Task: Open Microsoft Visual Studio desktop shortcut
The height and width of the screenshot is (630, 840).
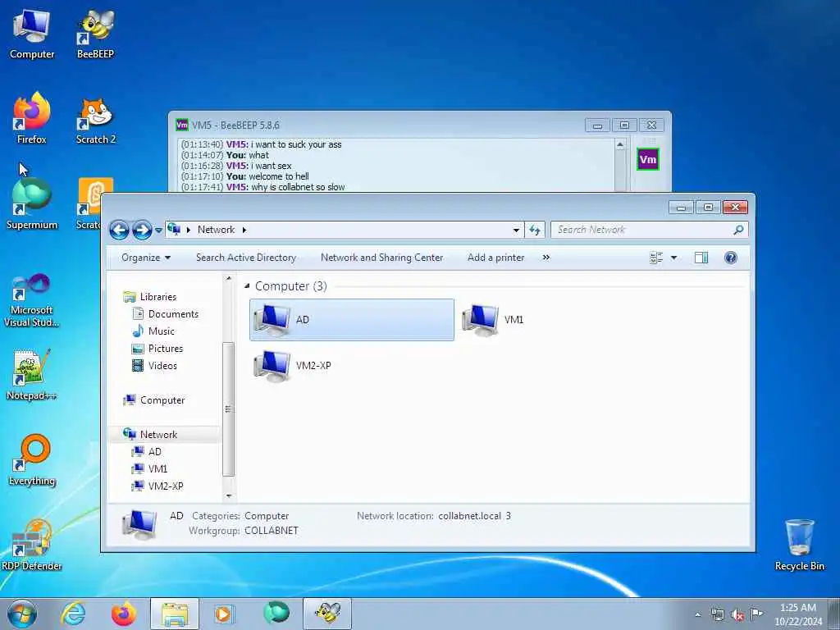Action: (32, 300)
